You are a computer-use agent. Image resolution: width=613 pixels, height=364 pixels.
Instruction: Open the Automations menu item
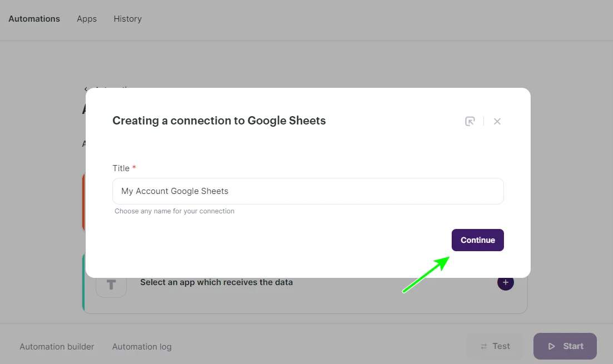coord(34,19)
